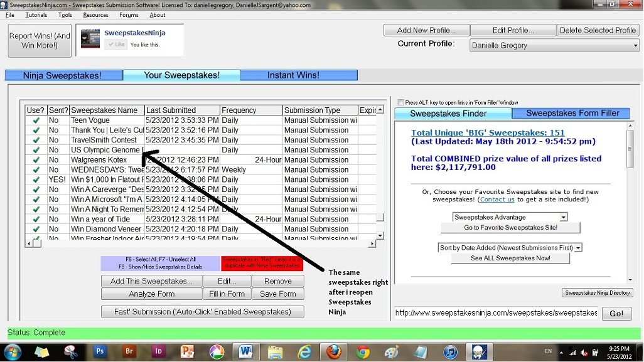Screen dimensions: 644x362
Task: Show hidden system tray icons
Action: 561,352
